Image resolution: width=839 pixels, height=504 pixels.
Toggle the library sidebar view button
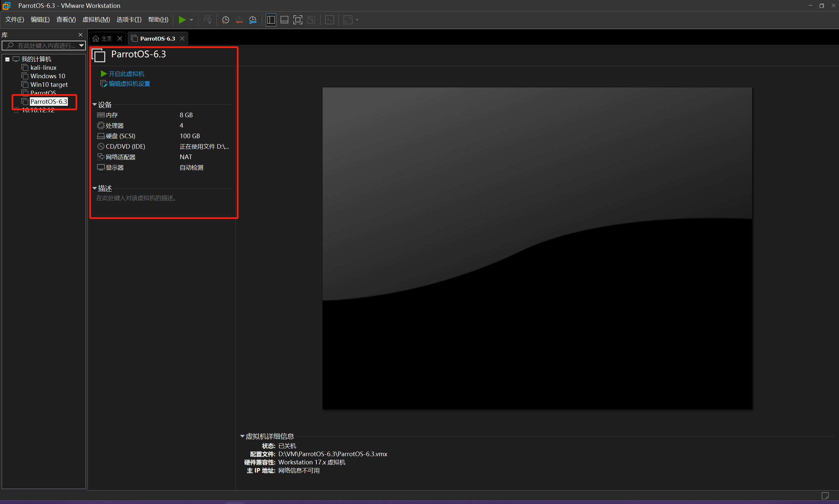[x=270, y=20]
